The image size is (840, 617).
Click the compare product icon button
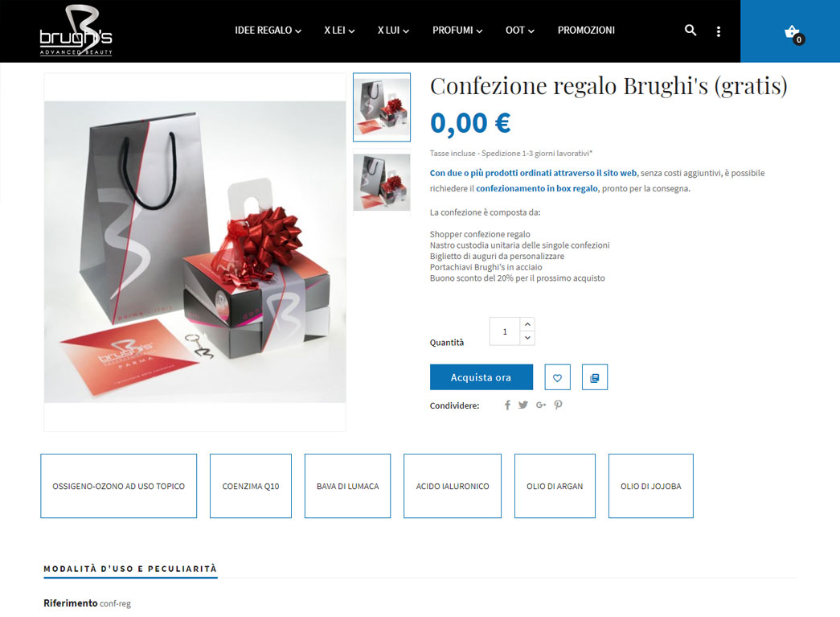[595, 377]
